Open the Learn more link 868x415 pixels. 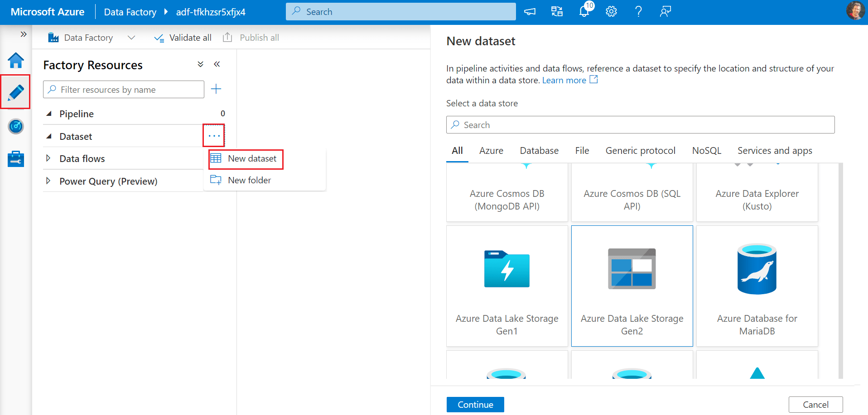pos(564,80)
